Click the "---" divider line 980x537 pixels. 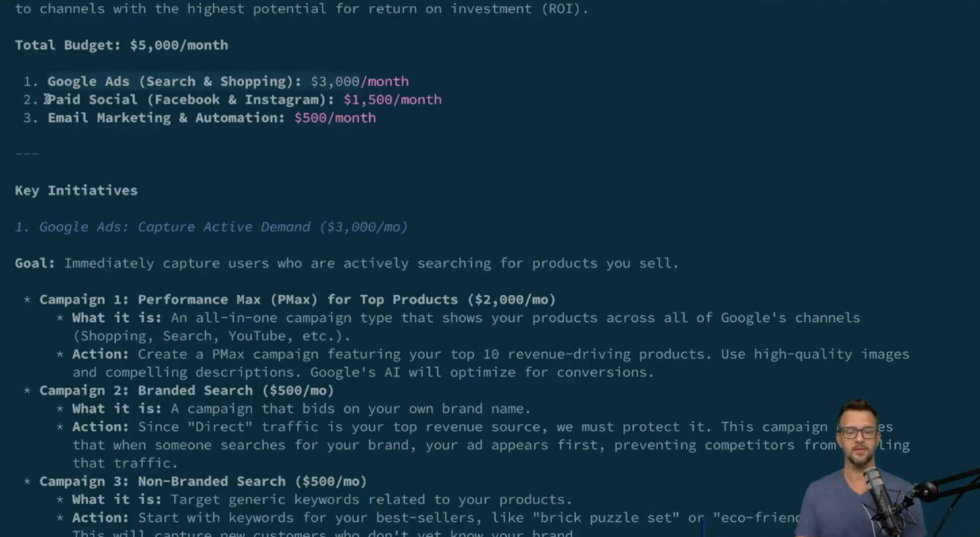[x=27, y=154]
